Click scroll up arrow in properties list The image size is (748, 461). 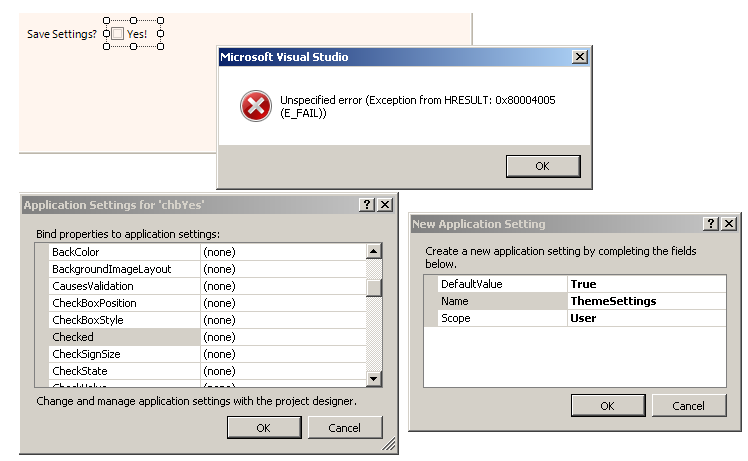point(374,251)
